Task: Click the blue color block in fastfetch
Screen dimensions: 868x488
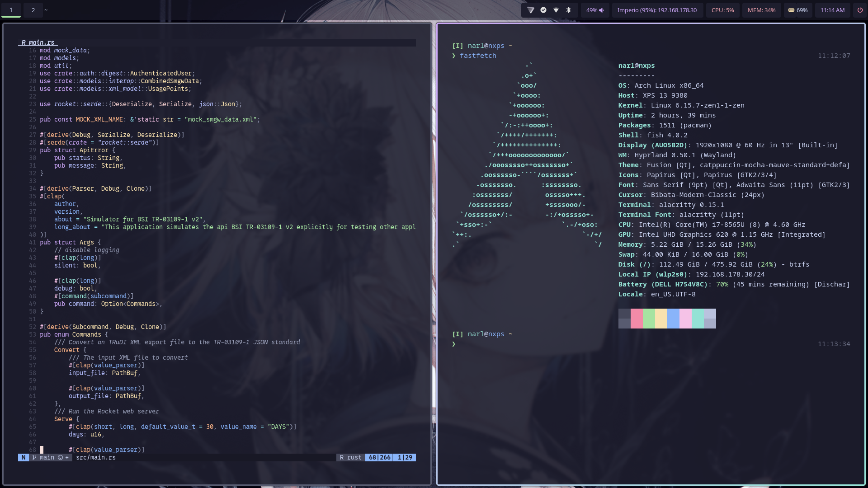Action: coord(673,319)
